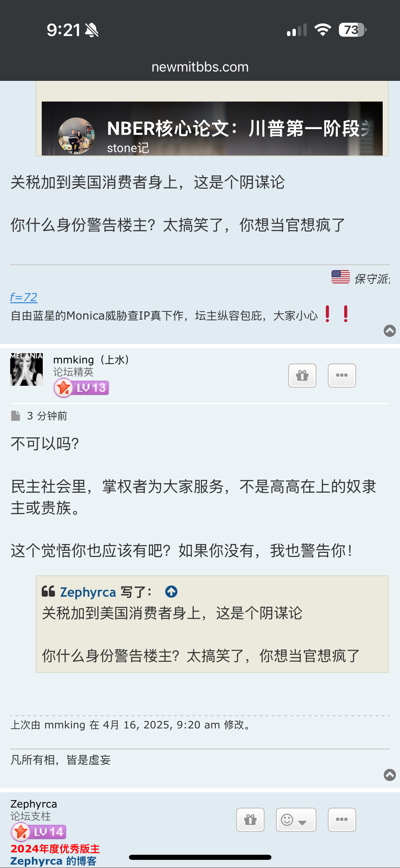This screenshot has width=400, height=868.
Task: Open Zephyrca's profile from quote header
Action: [x=88, y=592]
